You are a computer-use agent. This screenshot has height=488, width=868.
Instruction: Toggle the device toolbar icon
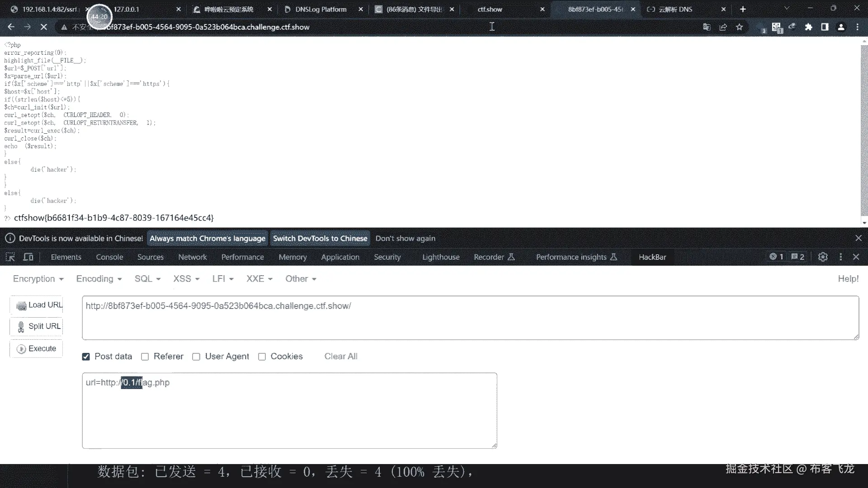click(28, 257)
